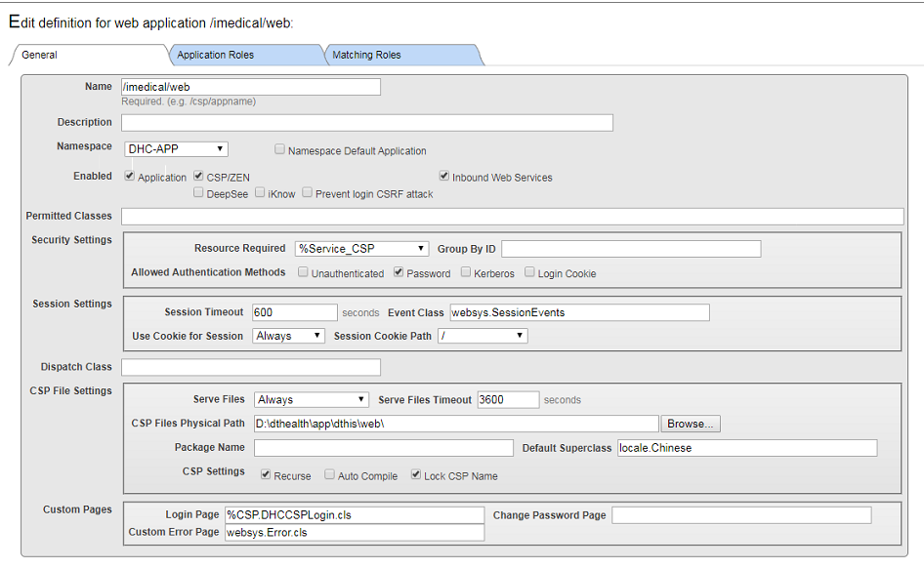Open the Matching Roles tab
This screenshot has width=924, height=569.
tap(366, 55)
